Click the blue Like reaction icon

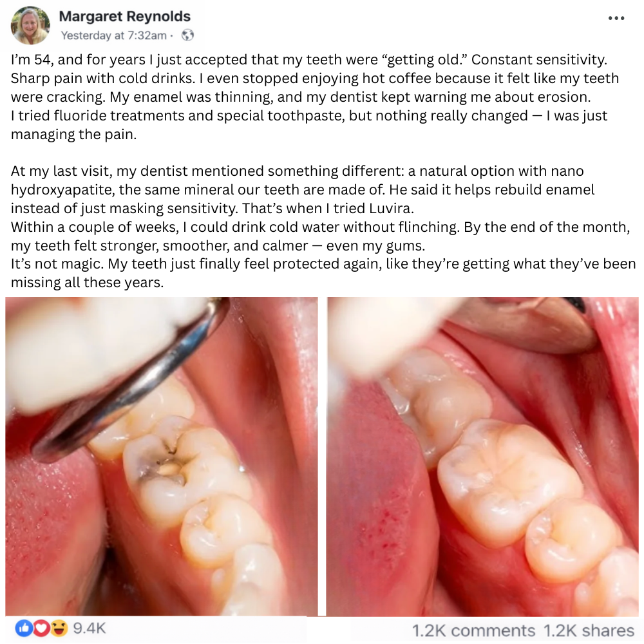click(x=24, y=628)
